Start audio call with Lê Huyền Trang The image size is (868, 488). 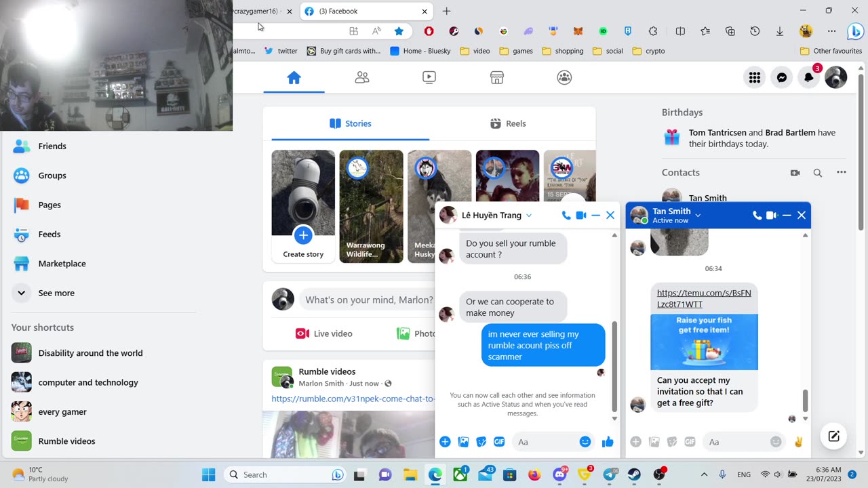point(566,216)
